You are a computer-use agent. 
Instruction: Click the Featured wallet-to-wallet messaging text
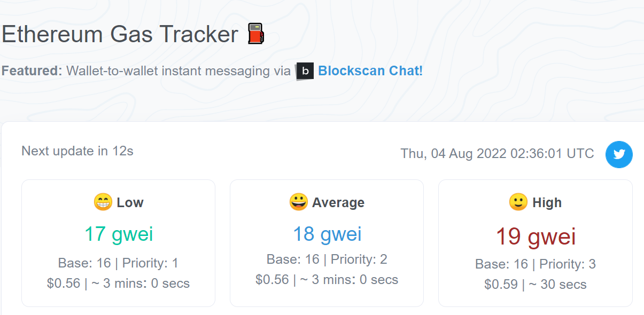click(146, 70)
